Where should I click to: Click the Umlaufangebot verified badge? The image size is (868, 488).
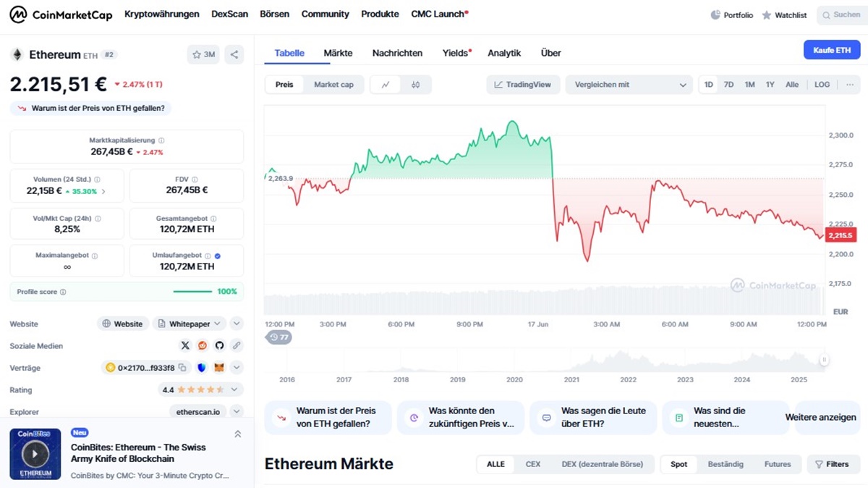[218, 256]
